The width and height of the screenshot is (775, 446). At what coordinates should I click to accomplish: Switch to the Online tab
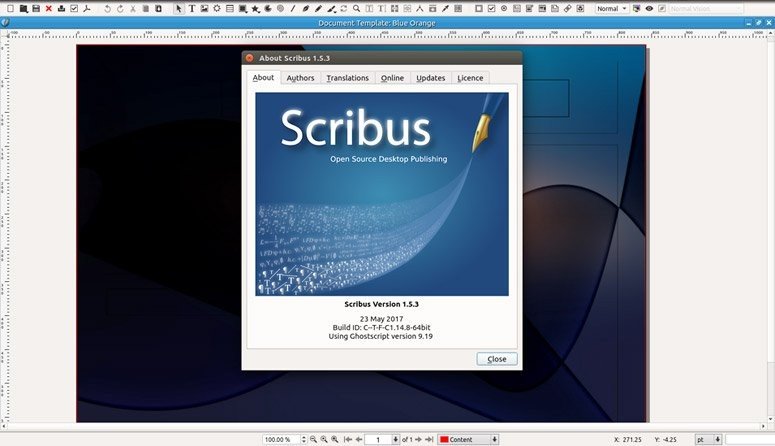(x=392, y=78)
